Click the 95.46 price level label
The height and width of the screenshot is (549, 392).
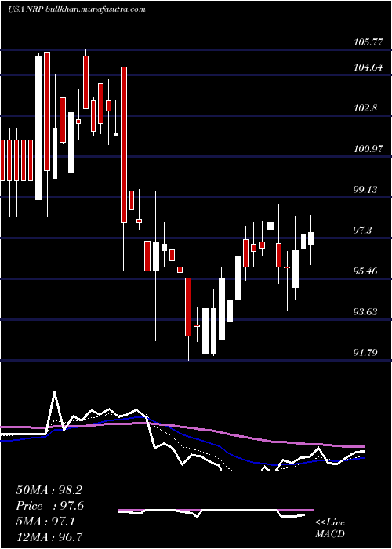coord(365,271)
